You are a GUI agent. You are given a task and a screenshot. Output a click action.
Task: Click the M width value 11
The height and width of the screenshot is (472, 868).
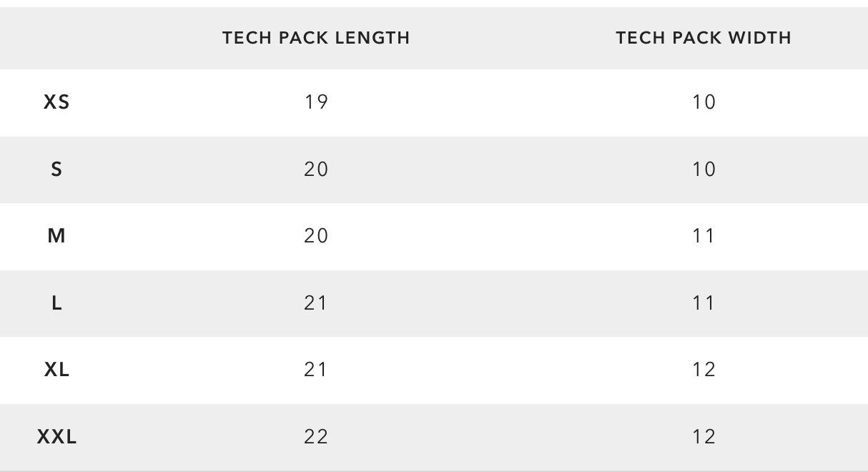click(704, 236)
